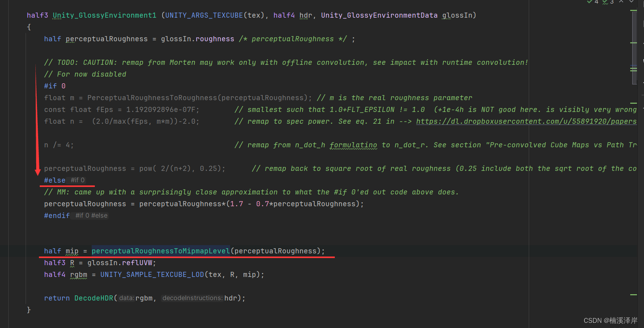Click 'decodeInstructions:' parameter hint
This screenshot has width=644, height=328.
pyautogui.click(x=192, y=298)
